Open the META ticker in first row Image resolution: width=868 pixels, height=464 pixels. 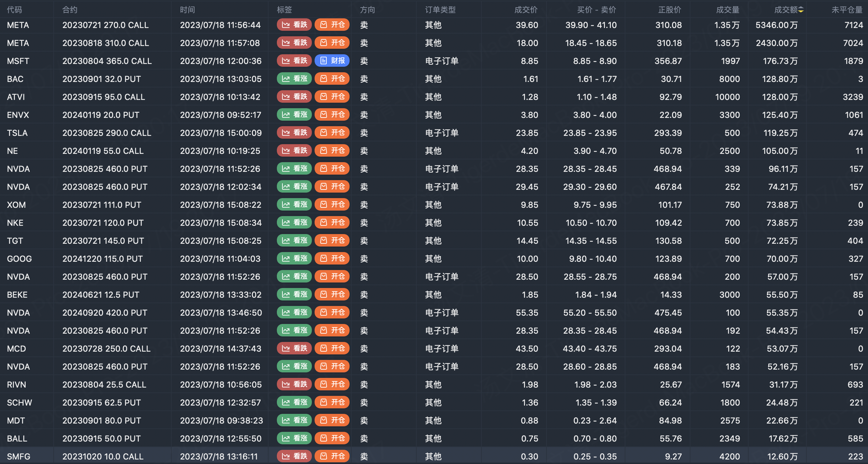coord(18,25)
